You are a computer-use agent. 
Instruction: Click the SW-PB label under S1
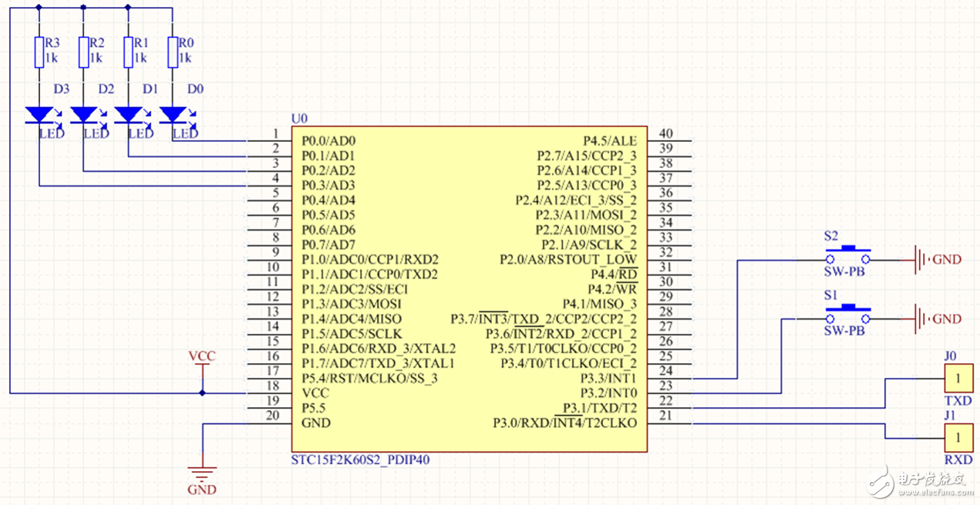coord(844,330)
